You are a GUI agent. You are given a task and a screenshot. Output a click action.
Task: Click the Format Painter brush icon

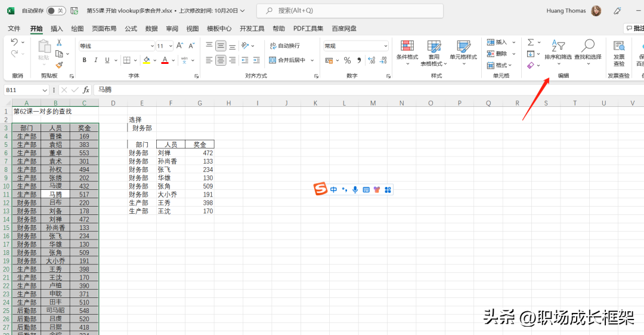click(x=59, y=65)
